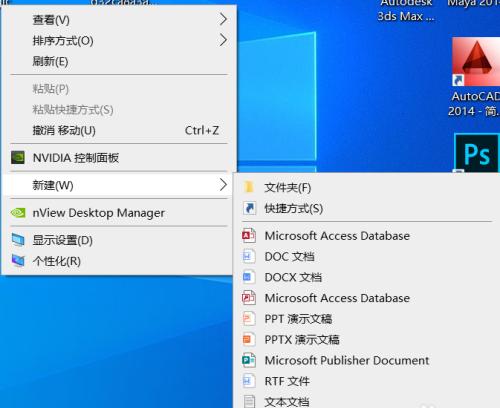Click the RTF 文件 icon
This screenshot has height=408, width=500.
click(249, 381)
